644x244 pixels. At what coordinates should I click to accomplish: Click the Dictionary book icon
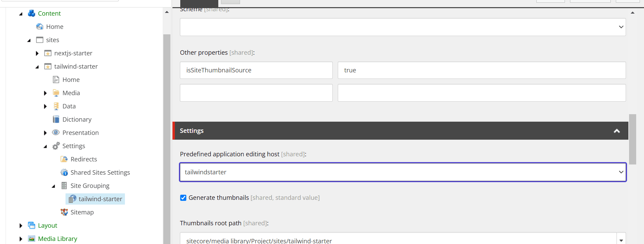coord(56,119)
